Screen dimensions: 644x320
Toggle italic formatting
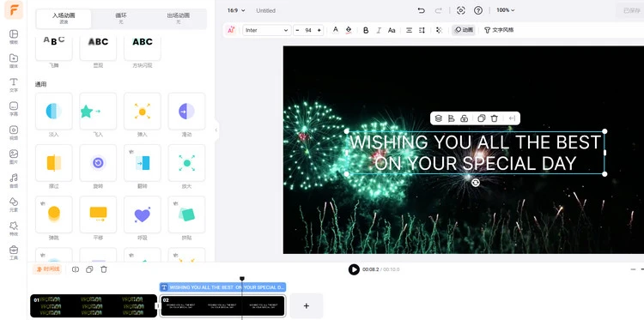pos(379,30)
